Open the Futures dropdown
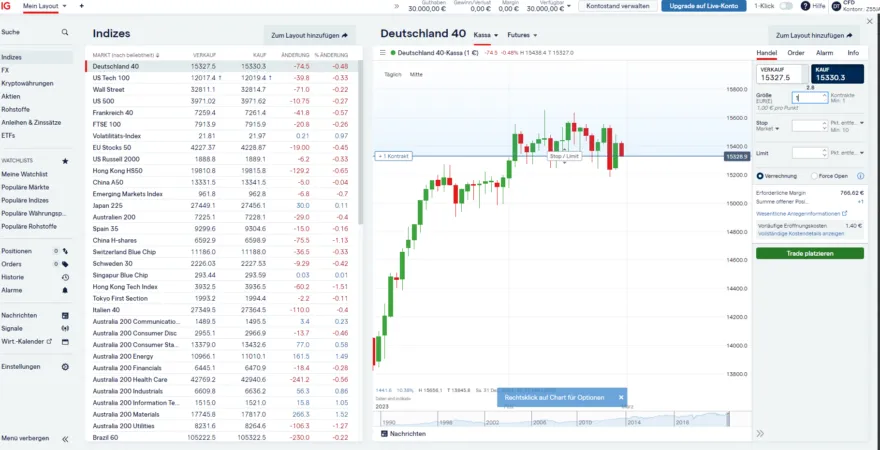The height and width of the screenshot is (450, 880). 521,34
